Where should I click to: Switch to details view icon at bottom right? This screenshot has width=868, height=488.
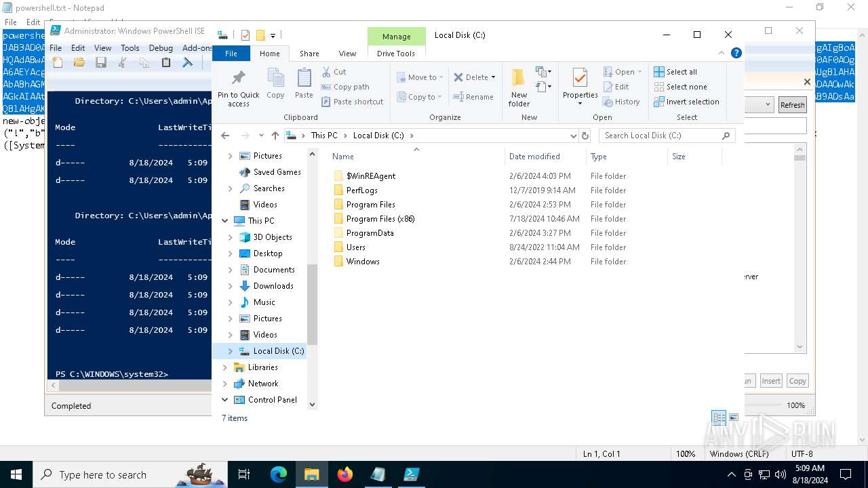[719, 418]
